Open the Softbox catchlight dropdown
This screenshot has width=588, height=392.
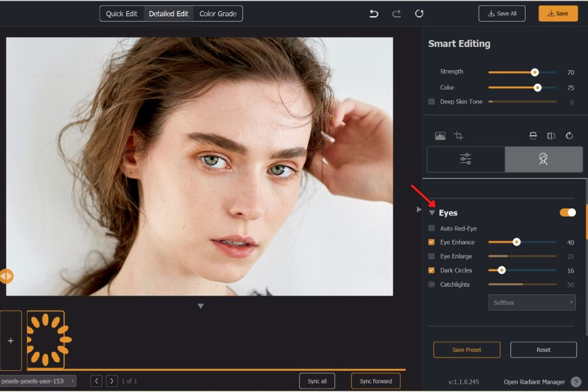(x=532, y=302)
